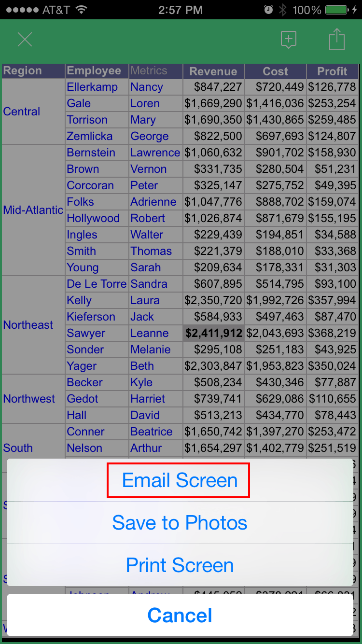
Task: Select the Central region link
Action: coord(21,112)
